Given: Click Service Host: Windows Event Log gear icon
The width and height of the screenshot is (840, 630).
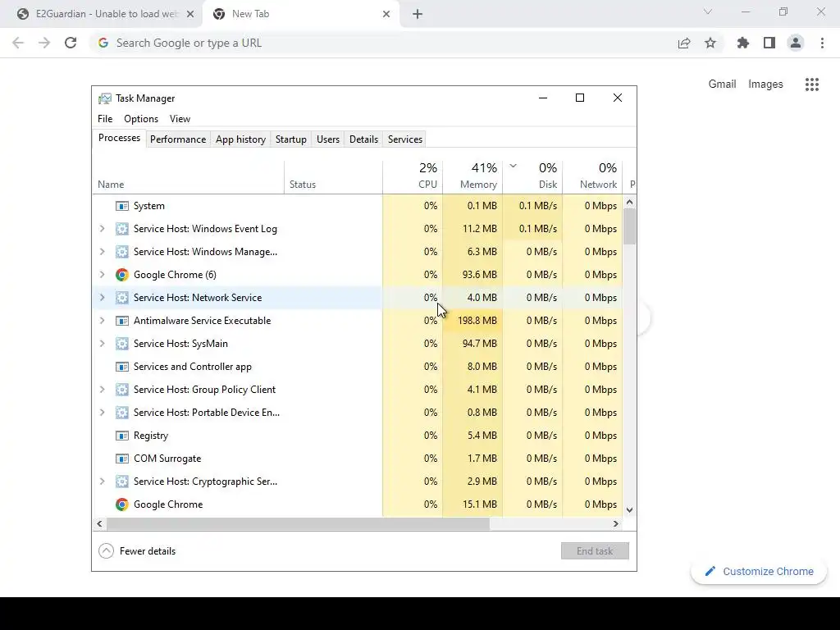Looking at the screenshot, I should click(x=122, y=229).
